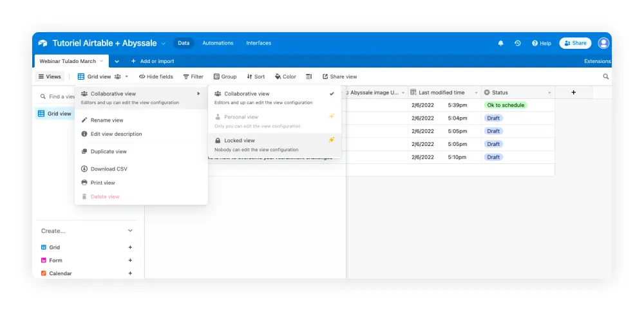
Task: Open the Filter toolbar option
Action: [x=193, y=77]
